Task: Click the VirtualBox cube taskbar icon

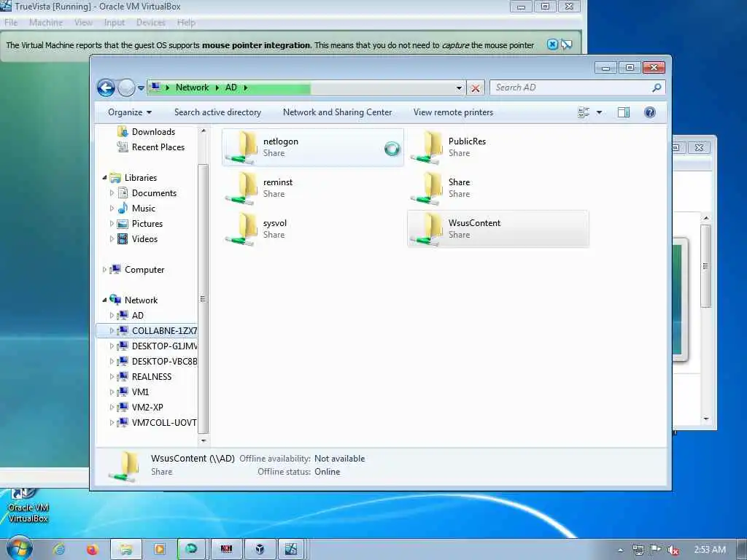Action: point(260,550)
